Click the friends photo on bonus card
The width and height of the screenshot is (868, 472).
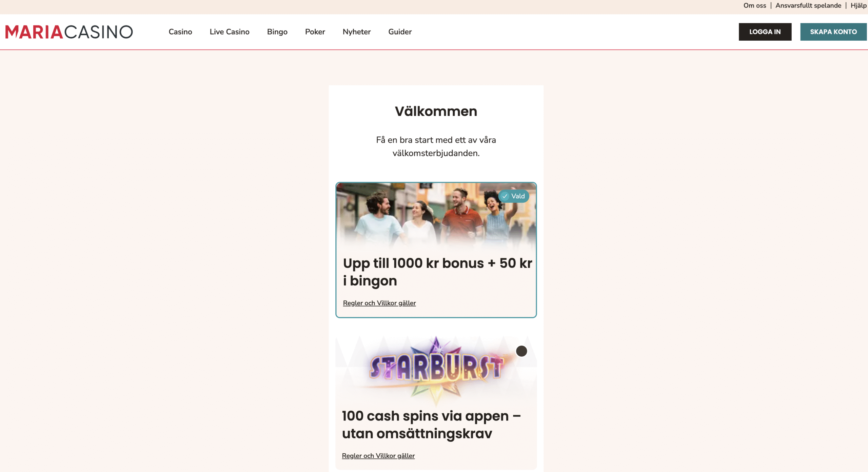[436, 217]
